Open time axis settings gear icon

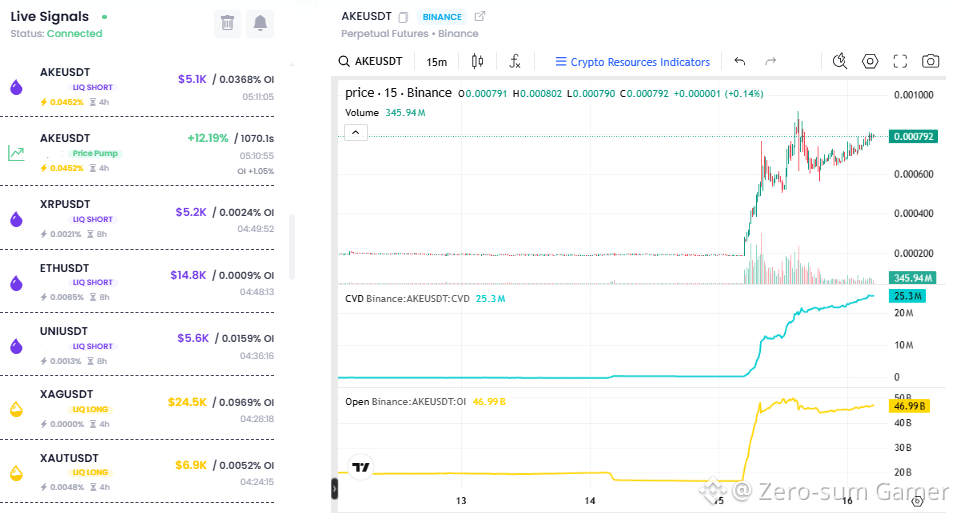pos(917,501)
